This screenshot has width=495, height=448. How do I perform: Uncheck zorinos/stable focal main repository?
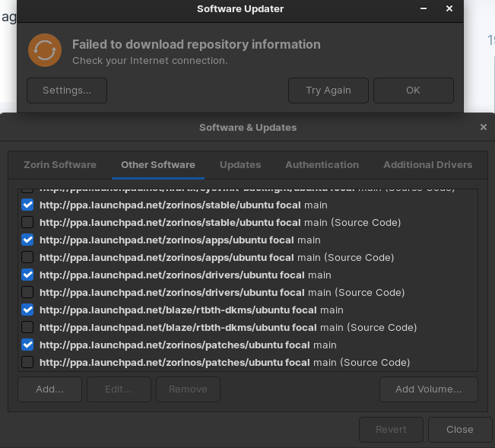27,205
